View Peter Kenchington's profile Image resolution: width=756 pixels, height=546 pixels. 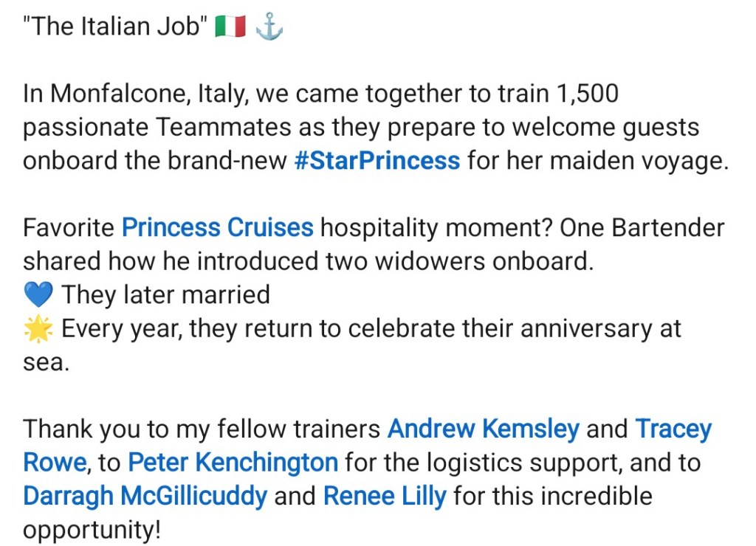pos(233,463)
